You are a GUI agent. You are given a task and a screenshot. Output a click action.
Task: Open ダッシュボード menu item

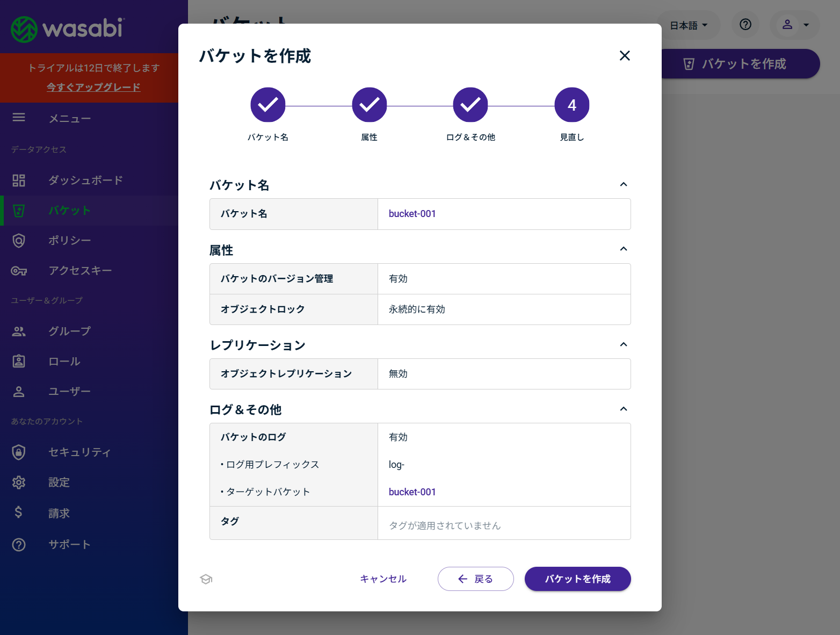point(86,180)
